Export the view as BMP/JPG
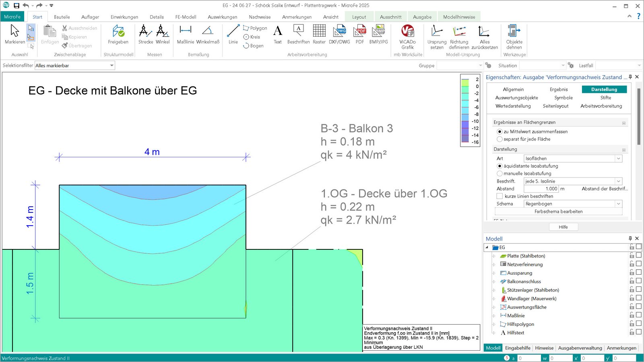This screenshot has height=362, width=644. (379, 34)
